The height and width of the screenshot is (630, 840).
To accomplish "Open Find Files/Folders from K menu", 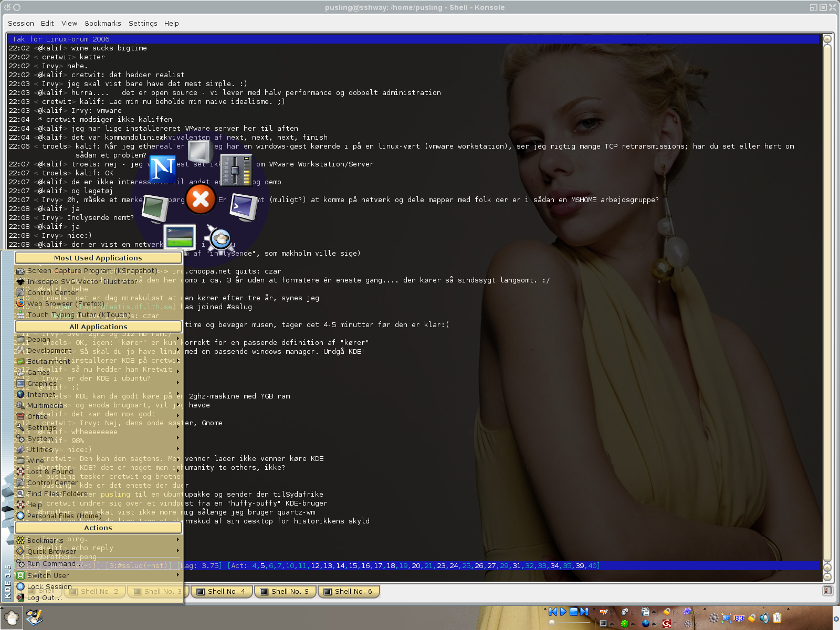I will coord(98,494).
